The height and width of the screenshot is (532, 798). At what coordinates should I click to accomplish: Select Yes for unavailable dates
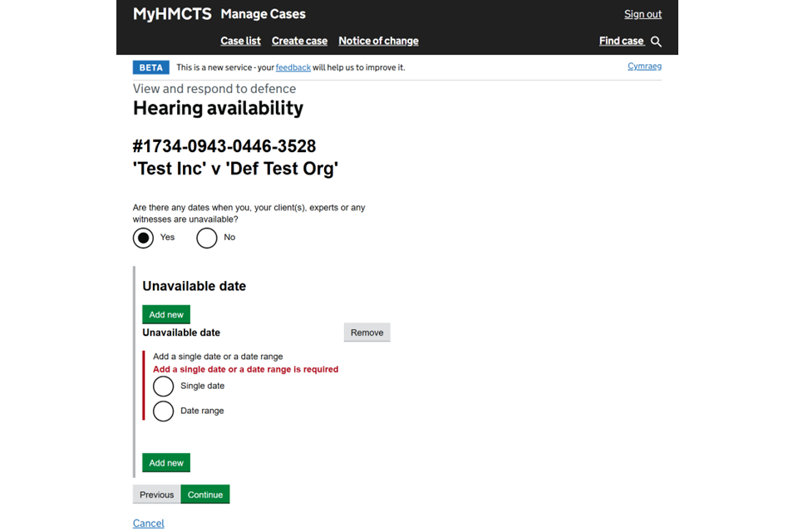pos(144,238)
